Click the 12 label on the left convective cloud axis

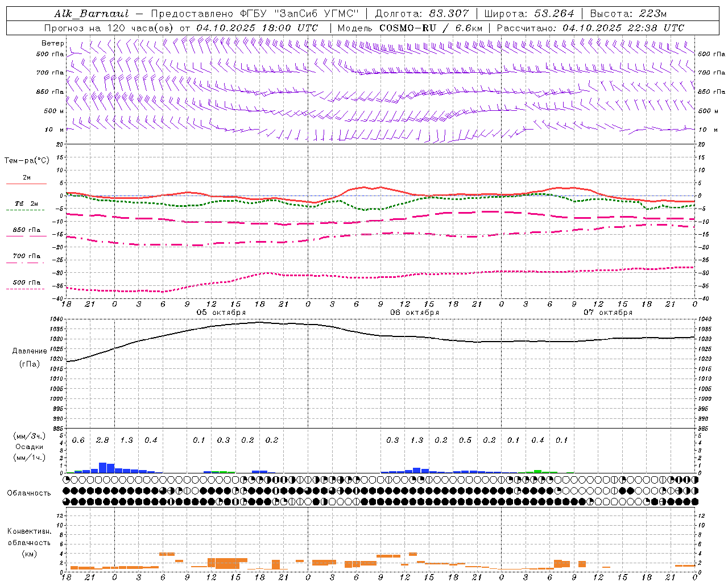coord(60,516)
